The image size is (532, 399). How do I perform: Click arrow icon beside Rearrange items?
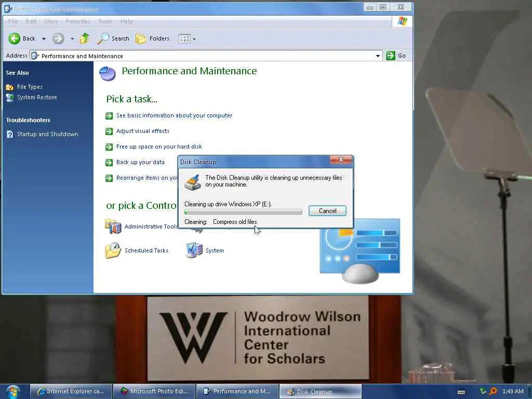pyautogui.click(x=109, y=178)
